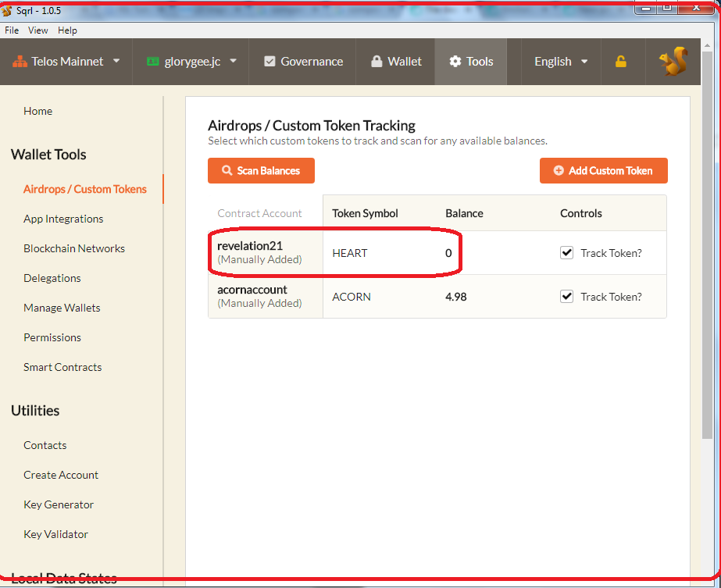Uncheck Track Token for ACORN
Viewport: 721px width, 588px height.
coord(566,297)
